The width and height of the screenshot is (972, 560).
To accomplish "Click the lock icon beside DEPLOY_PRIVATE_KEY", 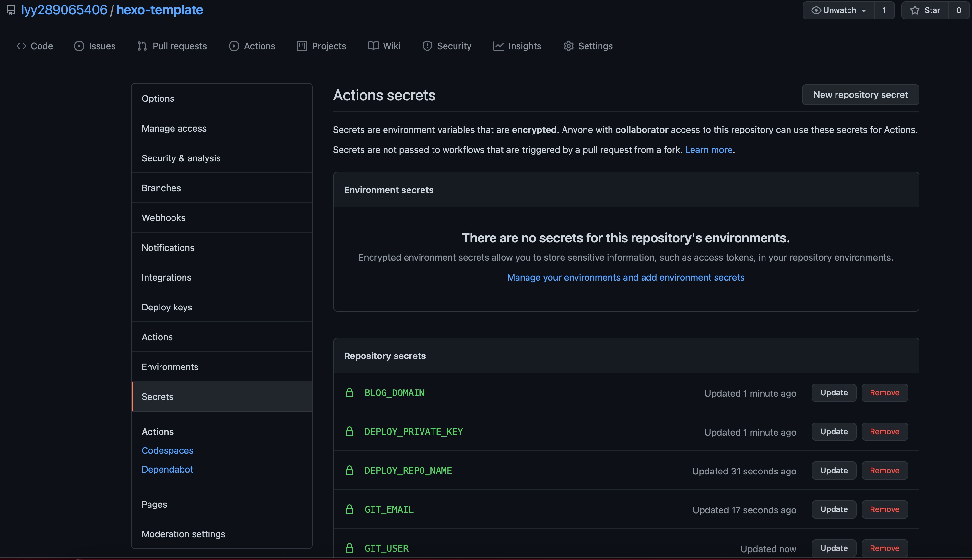I will point(350,432).
